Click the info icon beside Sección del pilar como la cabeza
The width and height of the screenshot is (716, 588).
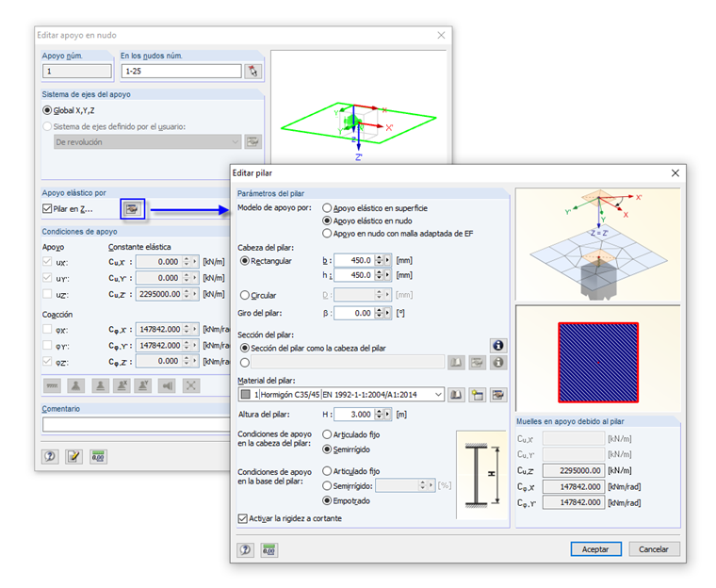[x=498, y=346]
